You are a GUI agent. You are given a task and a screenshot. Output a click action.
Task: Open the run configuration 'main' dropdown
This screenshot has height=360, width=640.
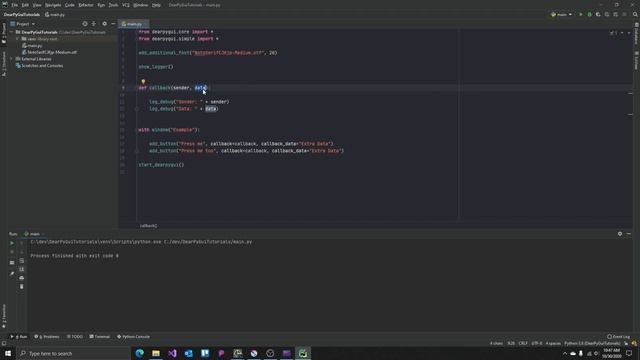[x=562, y=14]
